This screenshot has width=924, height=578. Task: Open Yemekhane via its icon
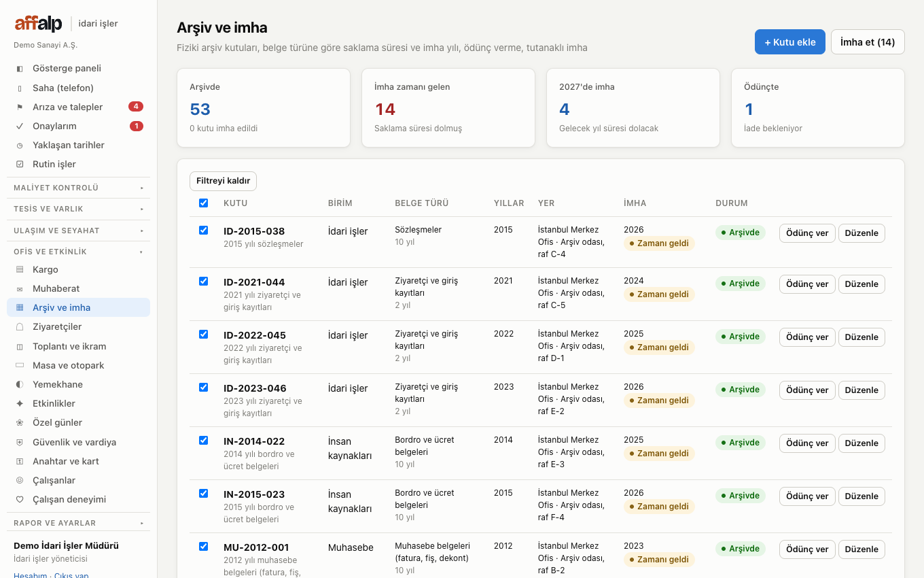tap(20, 384)
